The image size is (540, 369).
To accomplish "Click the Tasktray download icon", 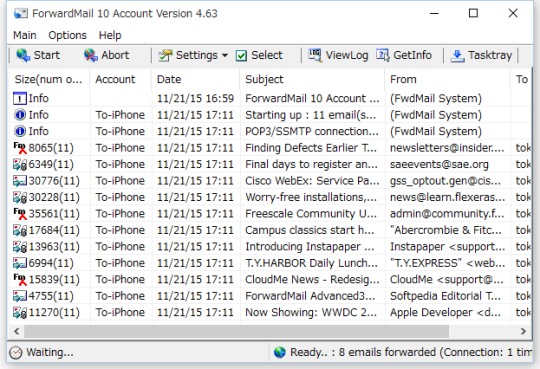I will [x=458, y=55].
